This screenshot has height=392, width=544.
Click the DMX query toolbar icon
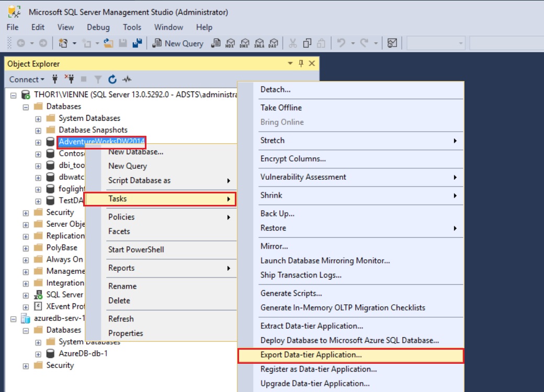(x=245, y=43)
